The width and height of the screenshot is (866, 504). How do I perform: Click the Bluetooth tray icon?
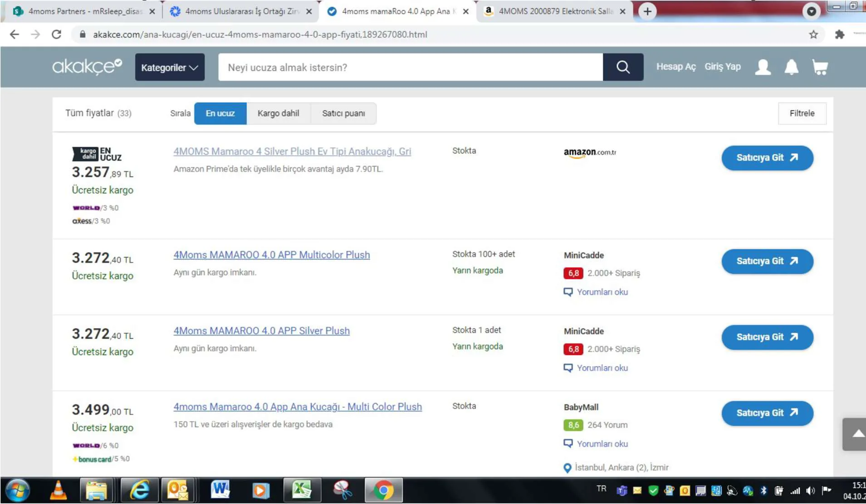click(763, 490)
